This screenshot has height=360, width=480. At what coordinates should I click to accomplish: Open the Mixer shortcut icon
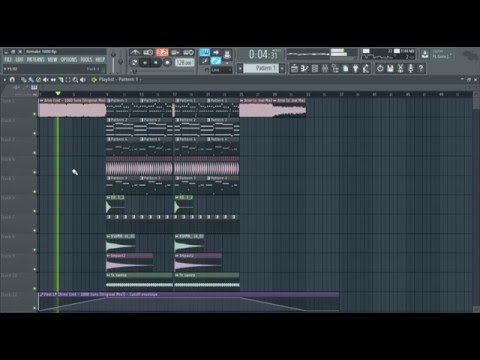point(325,69)
